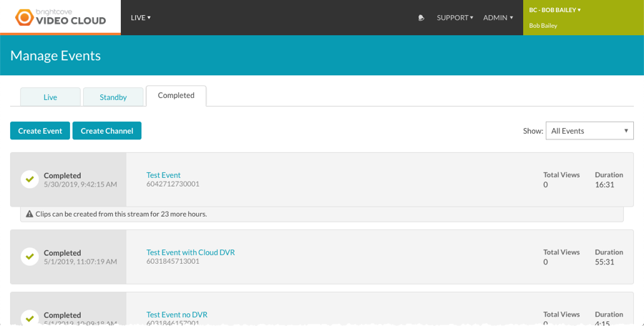
Task: Click the Completed status label for Test Event
Action: tap(62, 175)
